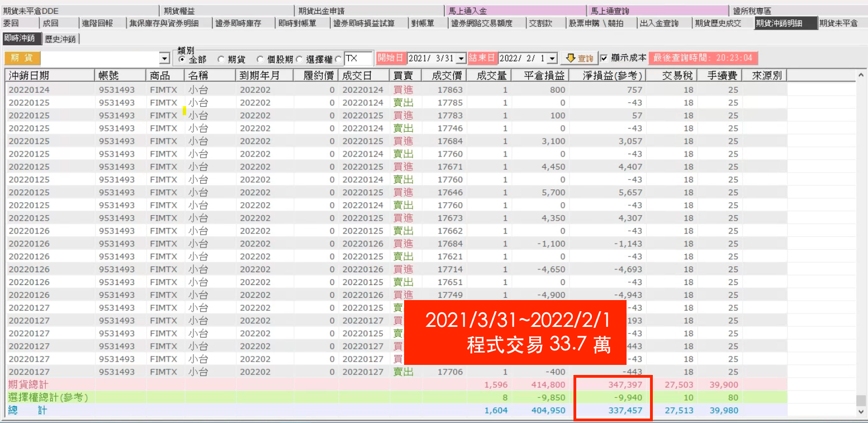Open the 證券網路交易額度 tab
This screenshot has width=868, height=423.
tap(487, 23)
